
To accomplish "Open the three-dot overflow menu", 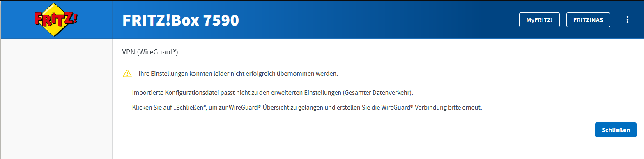I will click(627, 19).
